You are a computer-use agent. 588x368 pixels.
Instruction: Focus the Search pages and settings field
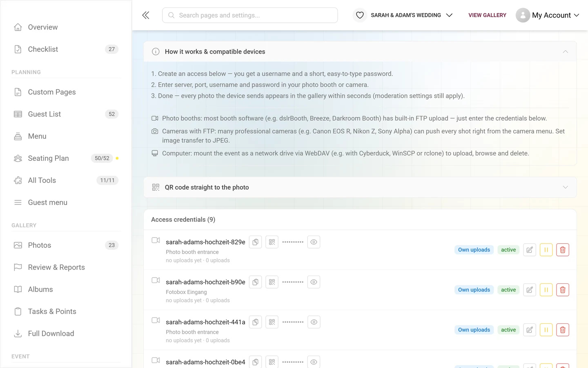point(250,15)
